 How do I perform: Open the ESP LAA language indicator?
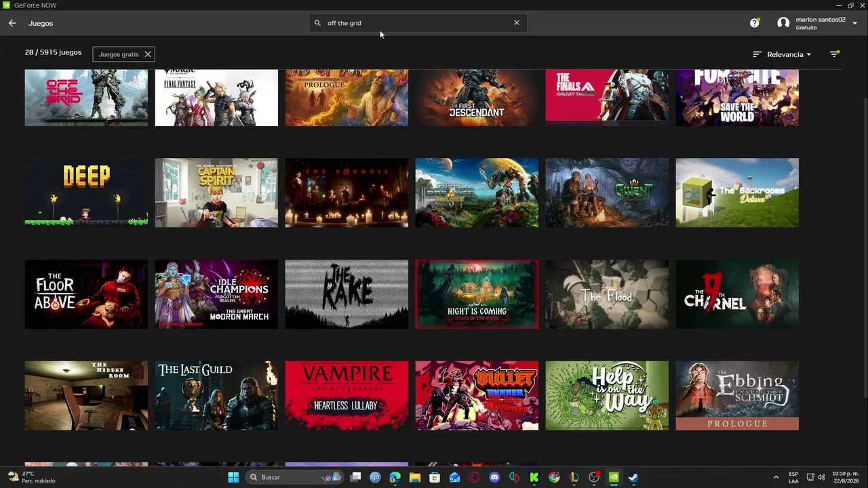click(793, 477)
